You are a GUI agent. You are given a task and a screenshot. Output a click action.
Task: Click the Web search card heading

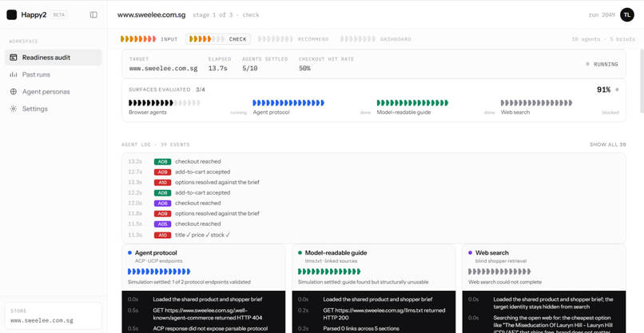click(491, 253)
